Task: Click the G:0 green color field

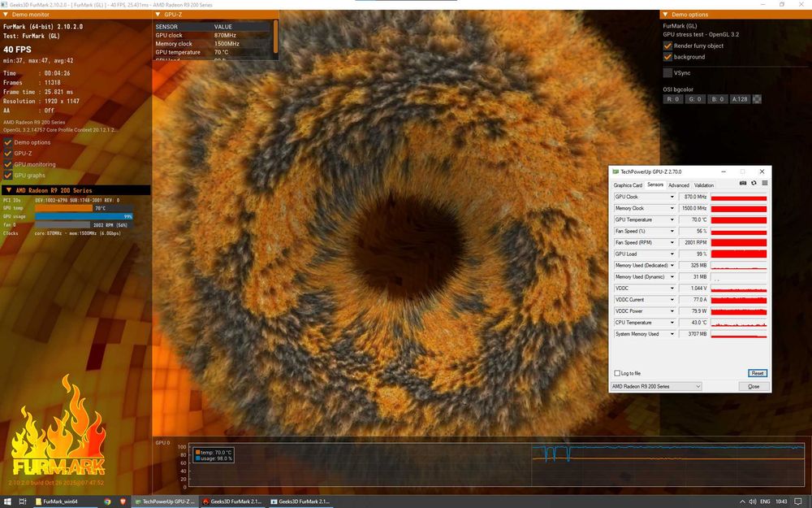Action: pos(695,99)
